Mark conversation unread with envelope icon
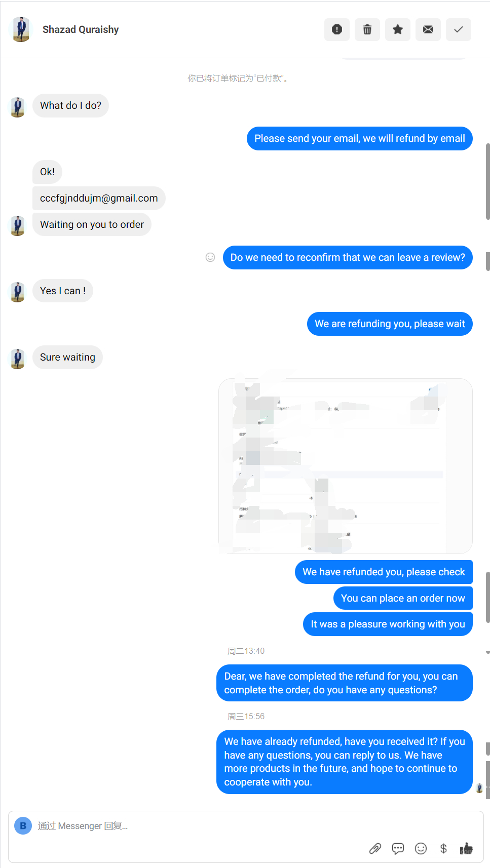This screenshot has height=868, width=490. 428,29
